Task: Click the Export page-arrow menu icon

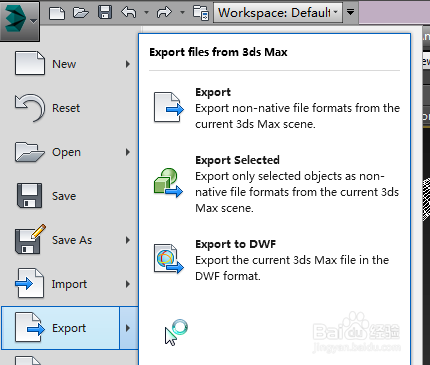Action: click(30, 327)
